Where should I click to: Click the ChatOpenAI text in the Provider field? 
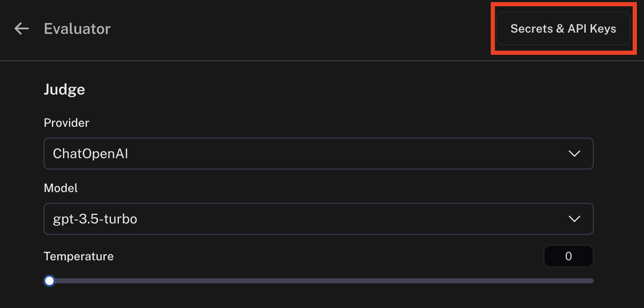tap(90, 154)
